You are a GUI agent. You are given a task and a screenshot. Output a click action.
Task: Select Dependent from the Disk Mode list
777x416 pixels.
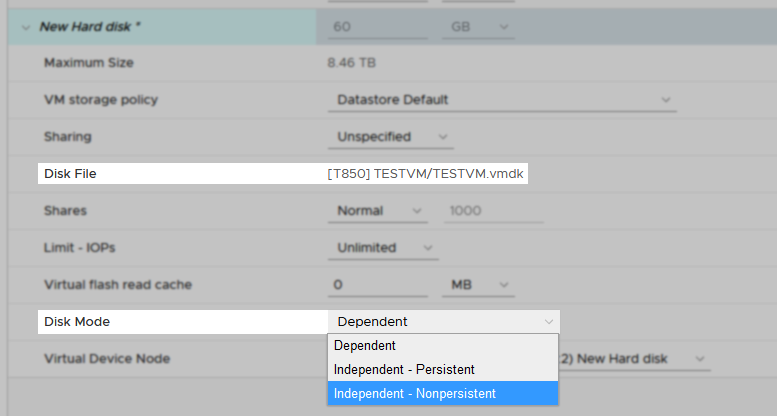[443, 346]
